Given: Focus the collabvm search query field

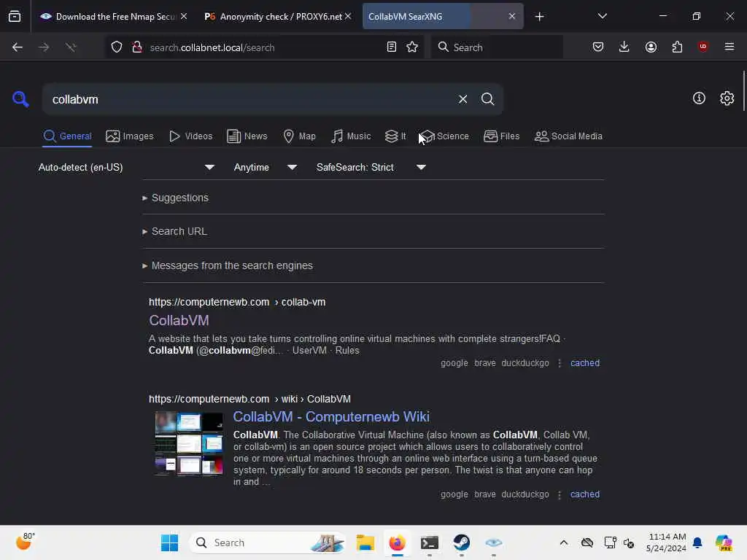Looking at the screenshot, I should click(x=250, y=99).
